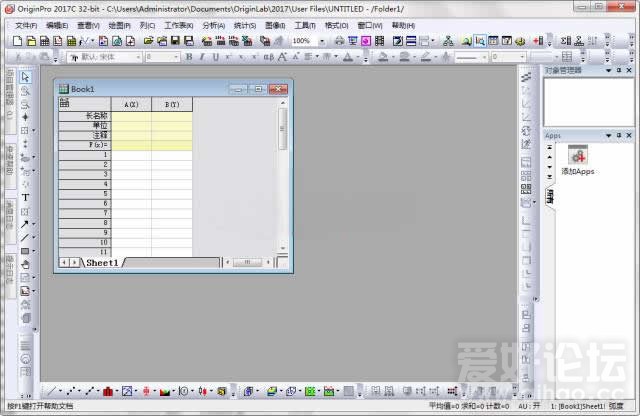Toggle Italic text formatting
This screenshot has height=416, width=640.
(x=202, y=57)
